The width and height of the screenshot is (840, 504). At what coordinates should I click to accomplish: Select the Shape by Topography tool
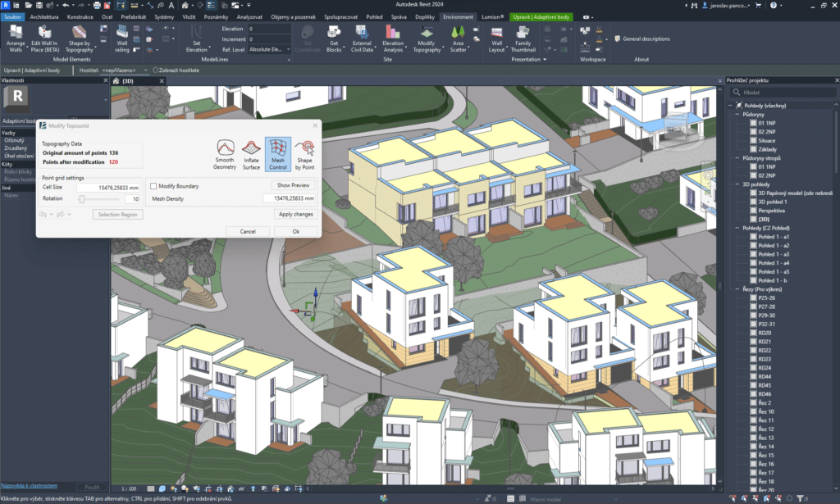pyautogui.click(x=80, y=39)
